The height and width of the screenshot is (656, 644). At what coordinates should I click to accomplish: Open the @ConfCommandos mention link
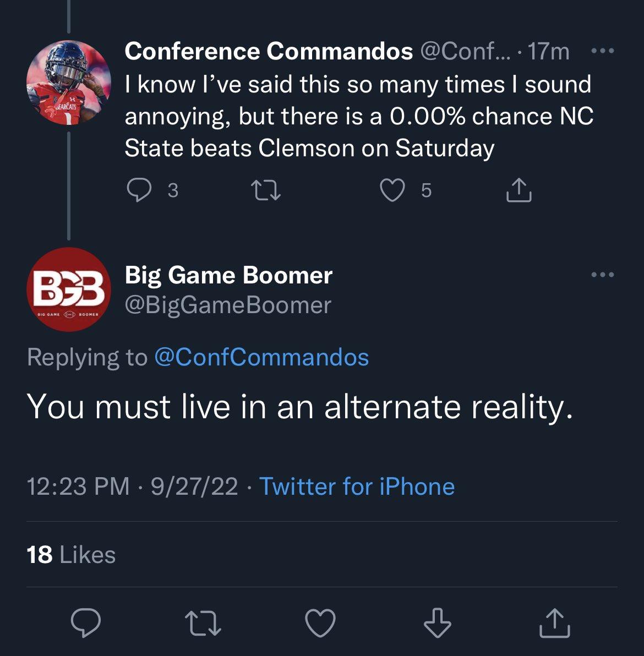(x=261, y=357)
